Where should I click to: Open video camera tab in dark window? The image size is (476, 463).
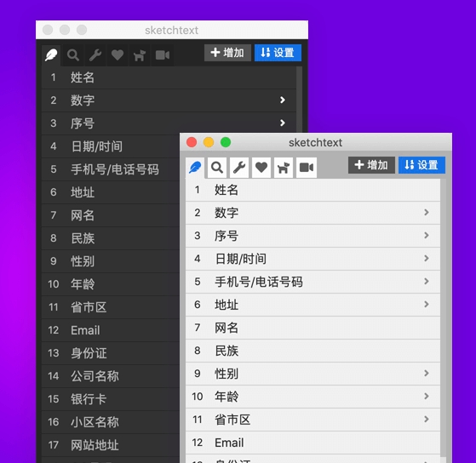coord(163,55)
